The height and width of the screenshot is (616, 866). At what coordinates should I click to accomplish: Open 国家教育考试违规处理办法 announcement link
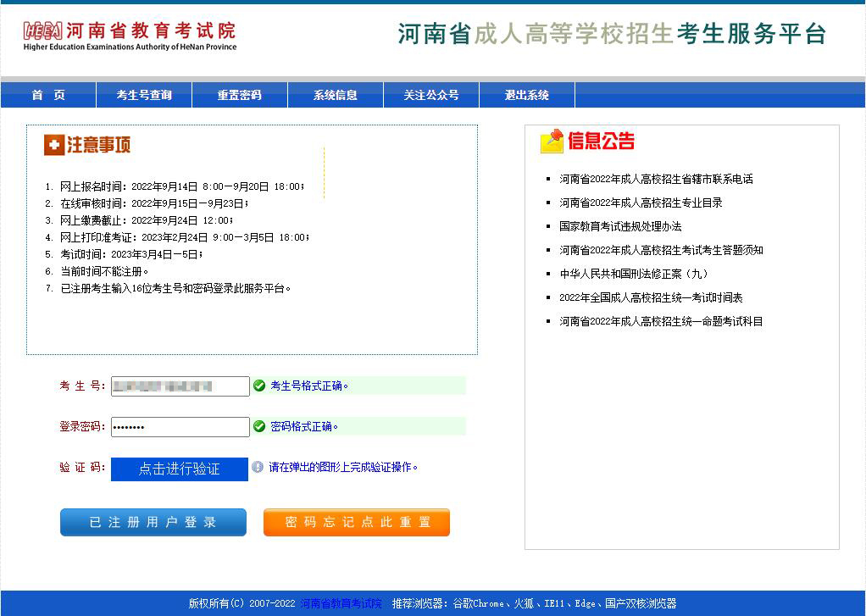click(x=620, y=227)
